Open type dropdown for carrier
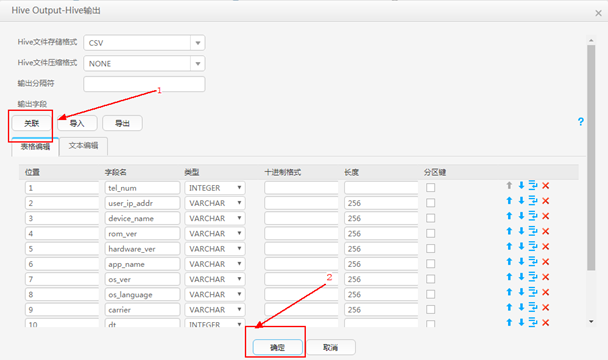This screenshot has width=608, height=360. (x=215, y=309)
